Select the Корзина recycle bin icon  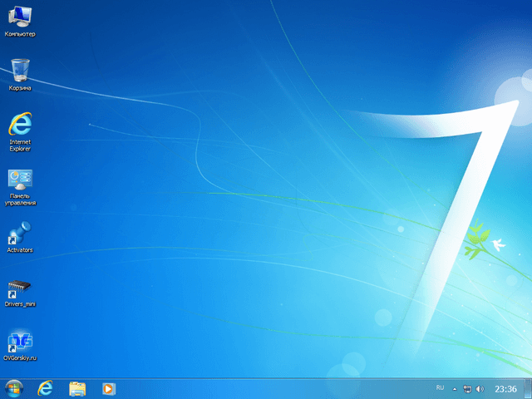20,71
